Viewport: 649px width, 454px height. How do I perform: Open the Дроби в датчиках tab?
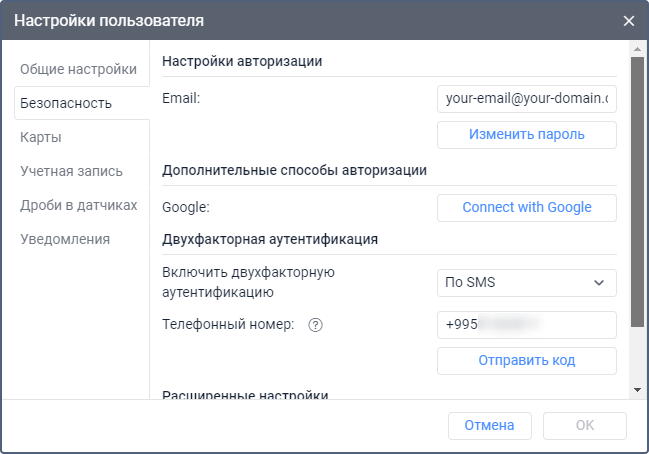[x=78, y=205]
